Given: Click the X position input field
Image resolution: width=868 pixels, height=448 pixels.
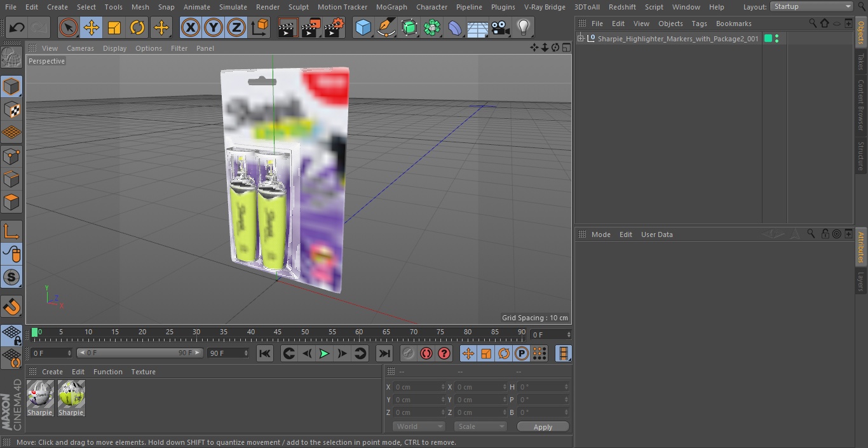Looking at the screenshot, I should tap(419, 387).
